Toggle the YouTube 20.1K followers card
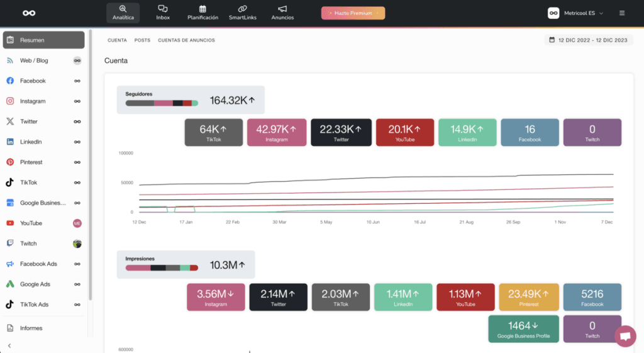644x353 pixels. (404, 132)
